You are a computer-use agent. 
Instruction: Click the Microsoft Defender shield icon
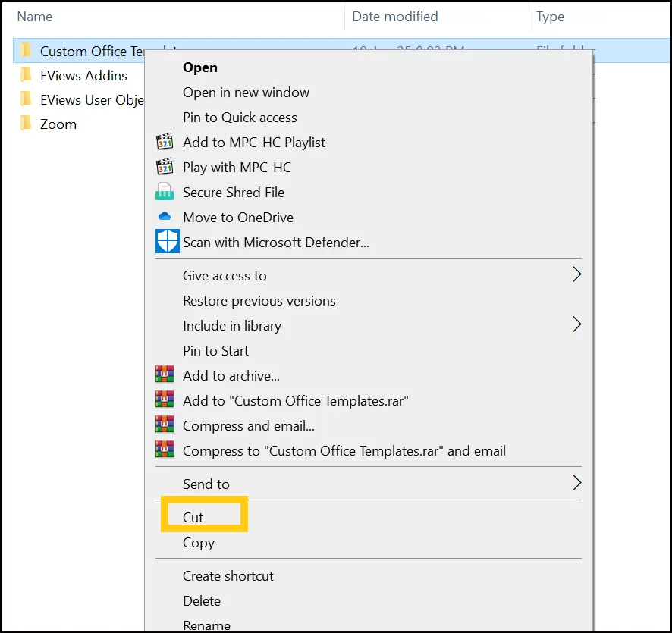(167, 242)
